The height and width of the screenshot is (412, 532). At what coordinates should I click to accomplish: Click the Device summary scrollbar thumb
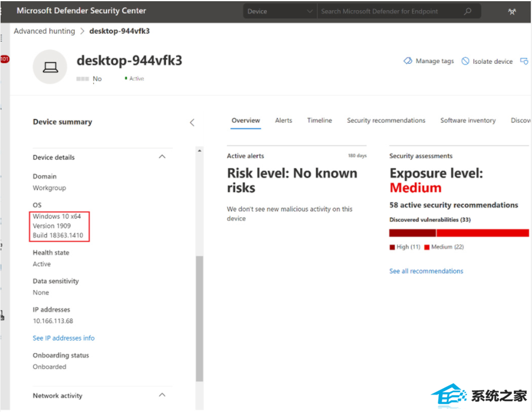coord(200,318)
